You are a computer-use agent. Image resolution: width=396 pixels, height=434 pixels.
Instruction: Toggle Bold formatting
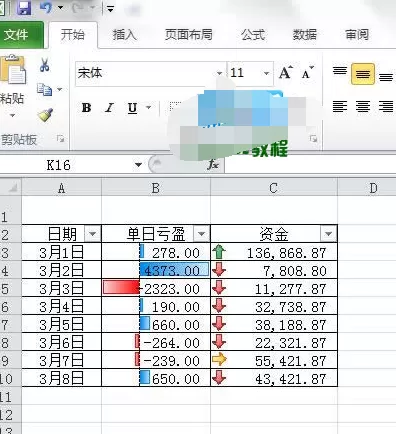point(86,108)
